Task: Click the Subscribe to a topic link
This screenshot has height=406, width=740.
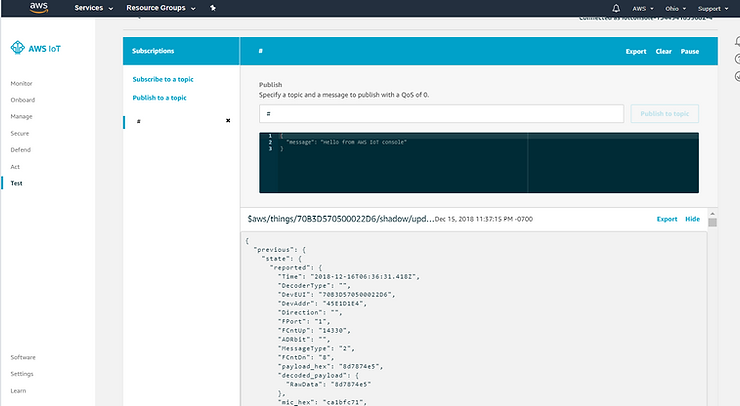Action: click(161, 78)
